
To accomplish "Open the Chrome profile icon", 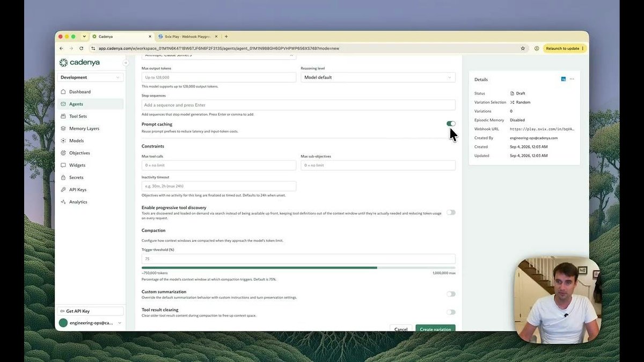I will 537,48.
